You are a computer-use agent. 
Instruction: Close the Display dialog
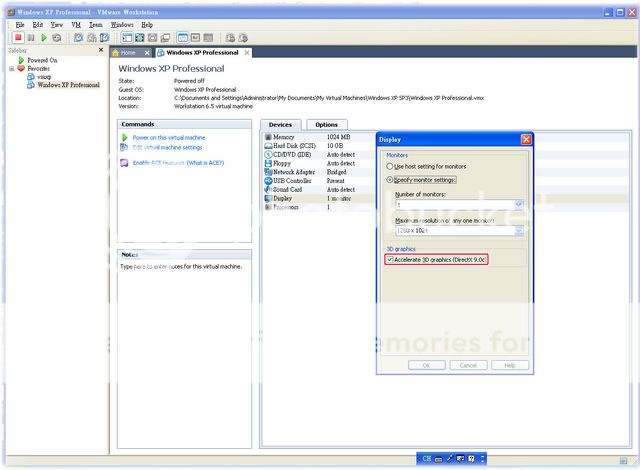(x=526, y=140)
